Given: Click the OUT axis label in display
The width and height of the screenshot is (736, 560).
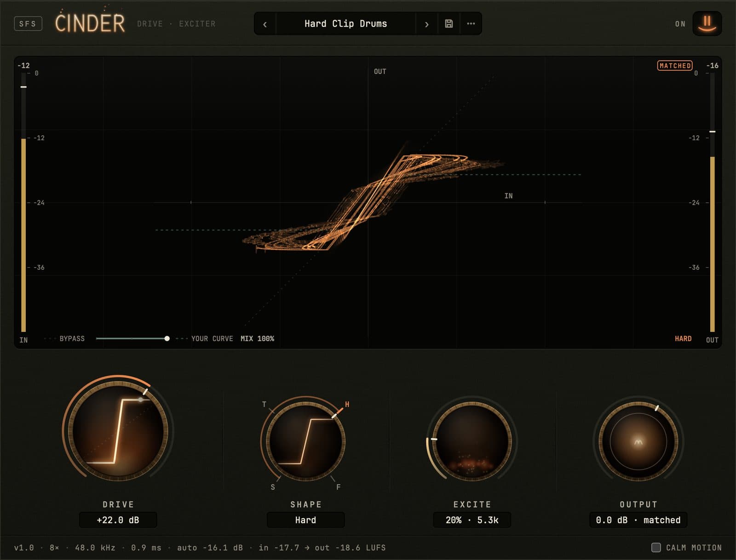Looking at the screenshot, I should coord(380,71).
